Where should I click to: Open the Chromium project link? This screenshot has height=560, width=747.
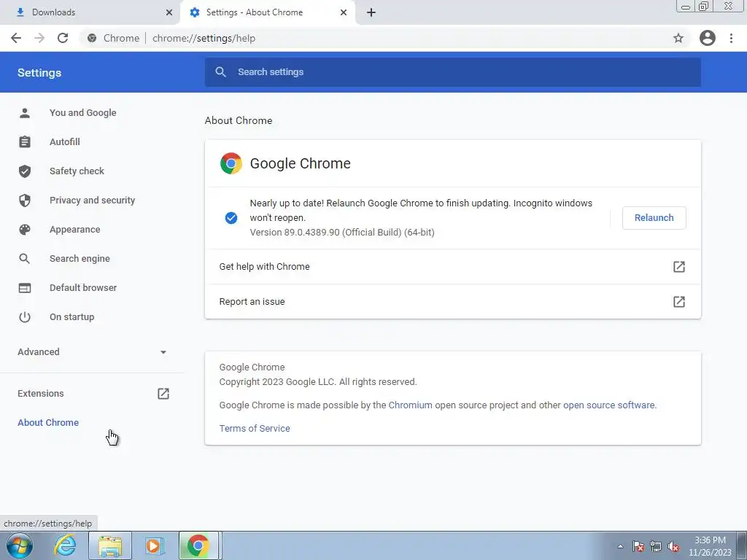(410, 405)
